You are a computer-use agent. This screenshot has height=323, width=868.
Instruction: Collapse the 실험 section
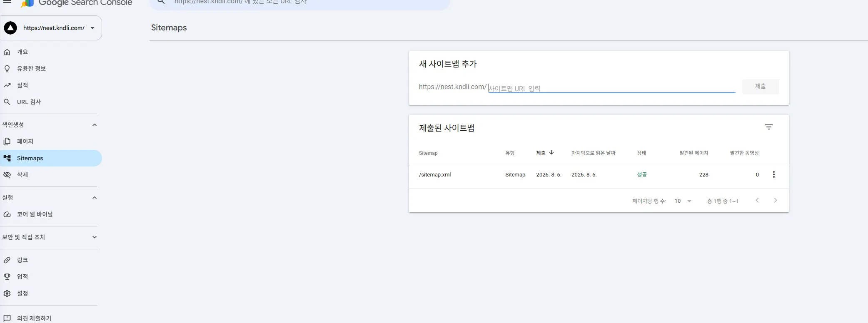[x=95, y=198]
